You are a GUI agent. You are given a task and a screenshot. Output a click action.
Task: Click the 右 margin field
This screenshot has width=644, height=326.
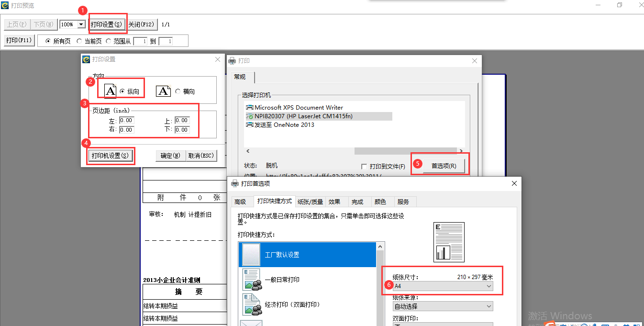click(127, 130)
